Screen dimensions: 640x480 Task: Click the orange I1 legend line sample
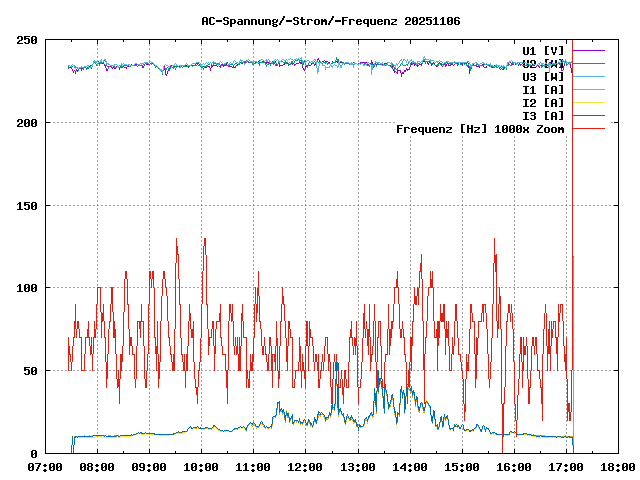(588, 89)
